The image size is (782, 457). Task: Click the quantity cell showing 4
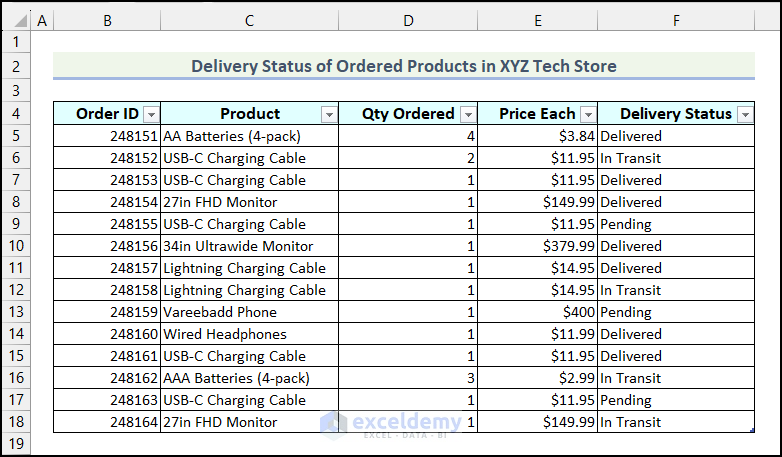click(408, 136)
